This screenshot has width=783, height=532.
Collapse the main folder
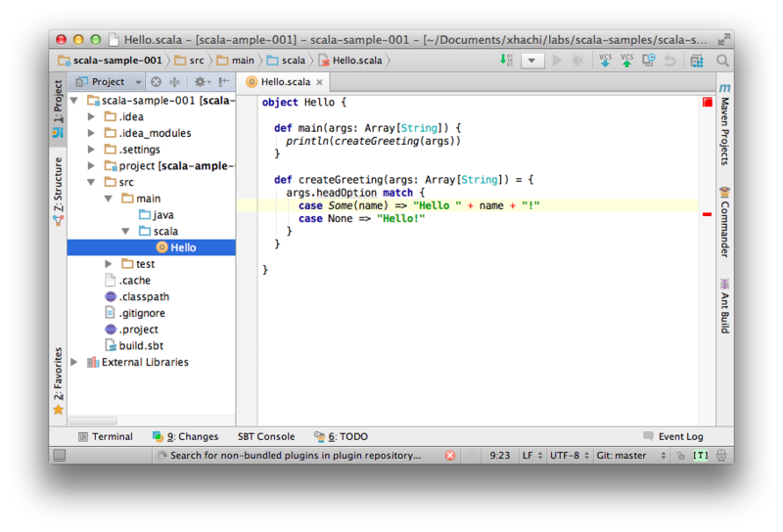tap(109, 199)
